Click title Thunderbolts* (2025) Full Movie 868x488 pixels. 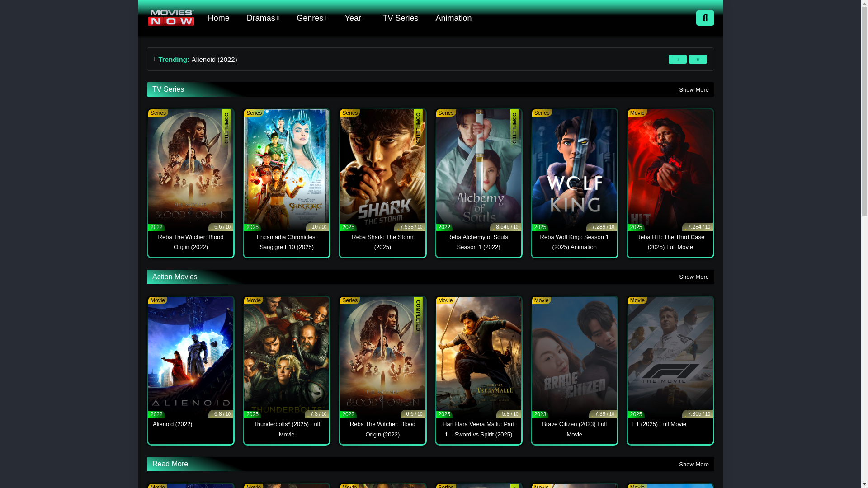tap(287, 429)
